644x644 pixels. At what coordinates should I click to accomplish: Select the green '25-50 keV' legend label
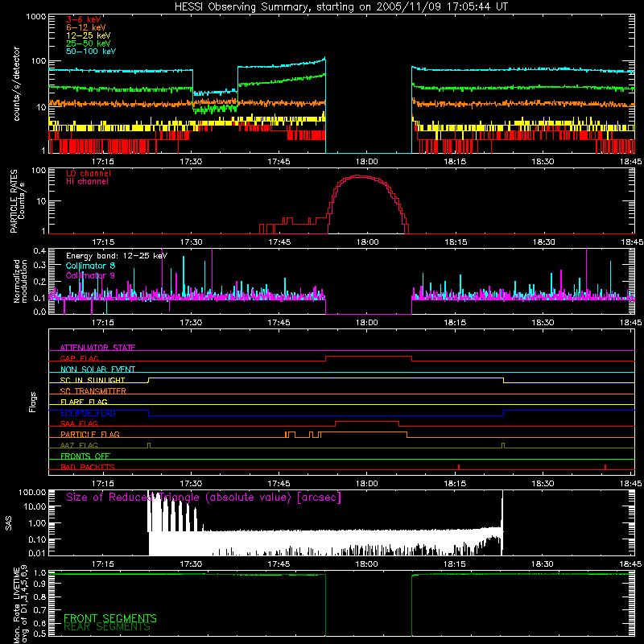[89, 43]
